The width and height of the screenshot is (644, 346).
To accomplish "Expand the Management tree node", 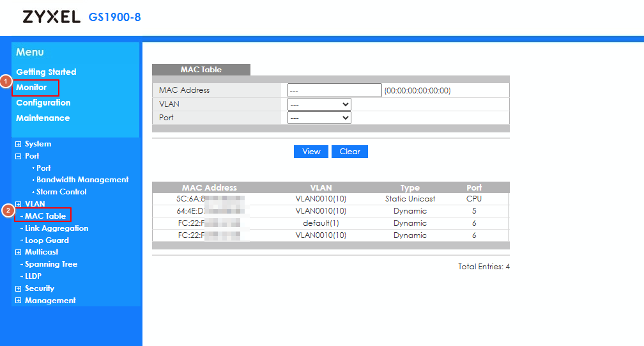I will pos(18,301).
